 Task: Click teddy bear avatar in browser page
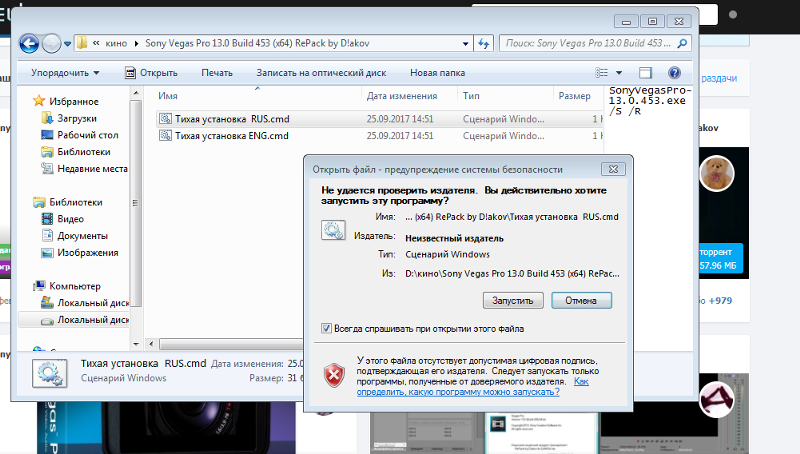click(716, 173)
